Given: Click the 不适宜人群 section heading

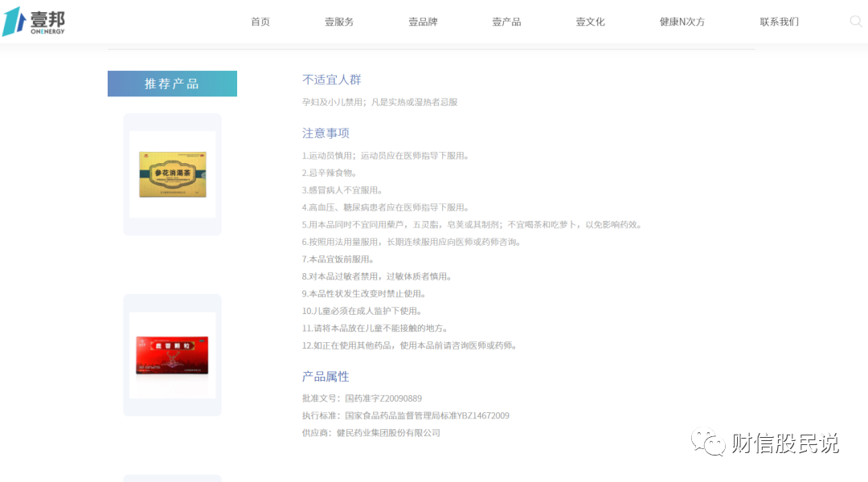Looking at the screenshot, I should coord(330,79).
